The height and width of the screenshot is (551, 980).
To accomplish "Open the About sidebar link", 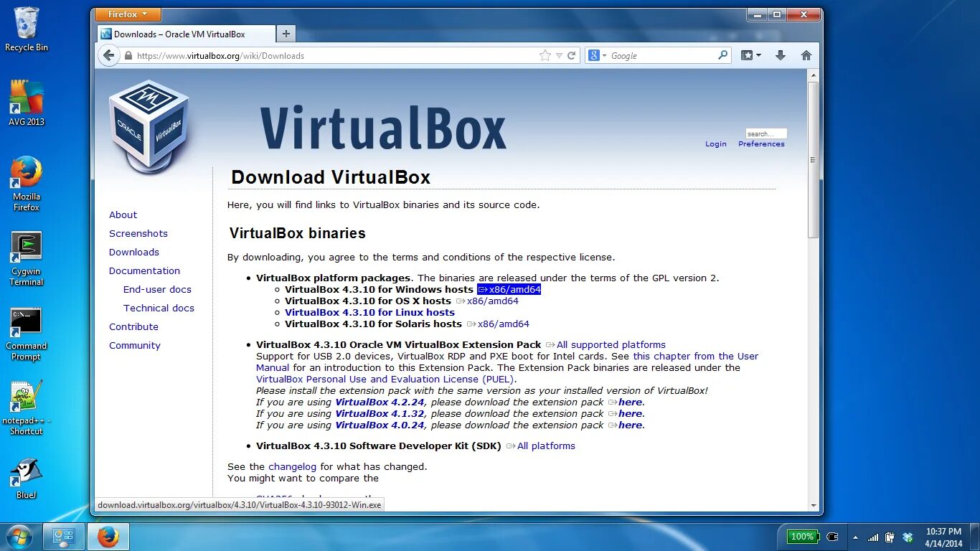I will tap(123, 215).
